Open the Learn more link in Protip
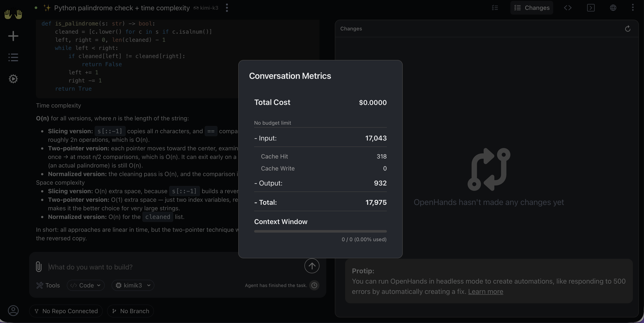644x323 pixels. point(486,292)
